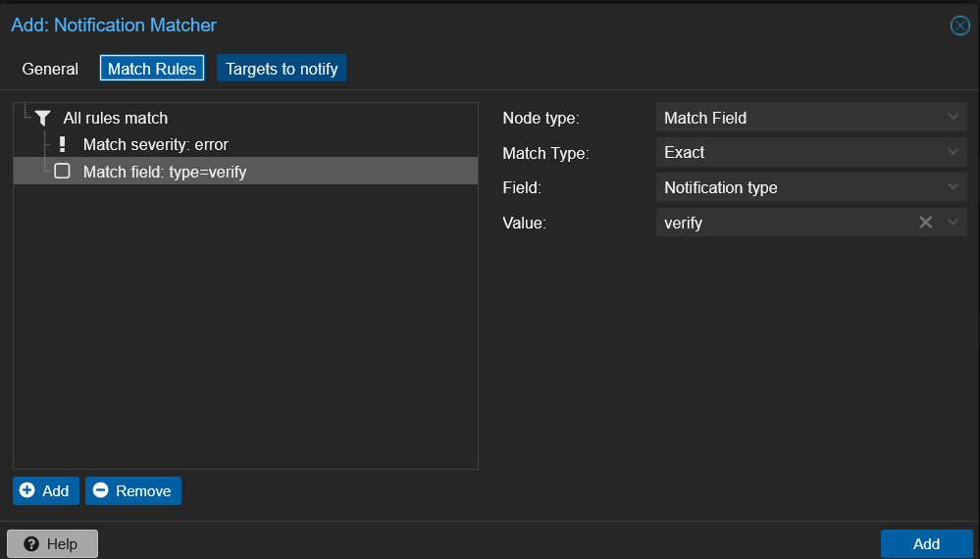Viewport: 980px width, 559px height.
Task: Click the exclamation severity icon
Action: point(62,144)
